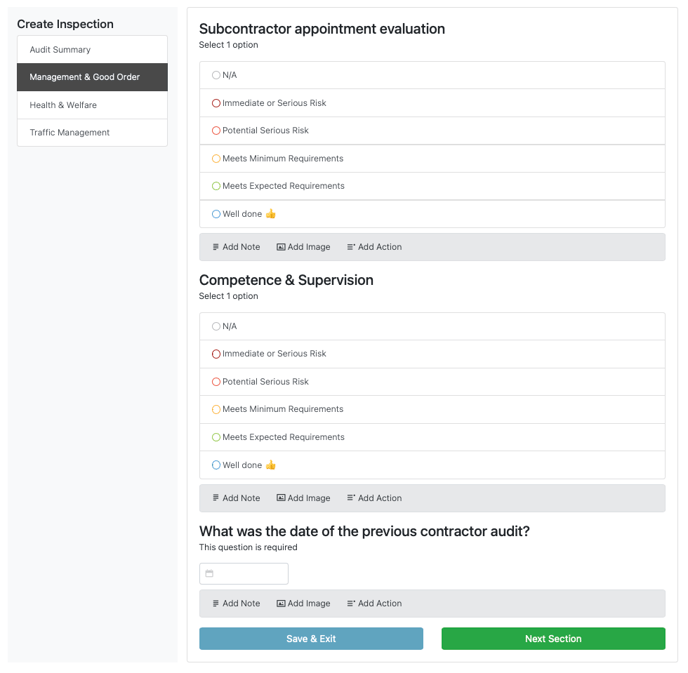Switch to Health & Welfare section
This screenshot has width=688, height=673.
(92, 105)
